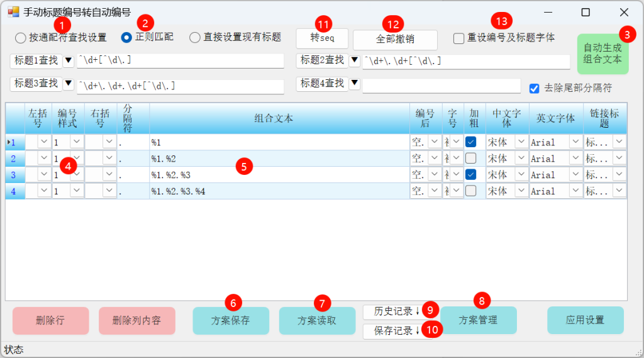
Task: Open row 1 font size dropdown
Action: (x=456, y=142)
